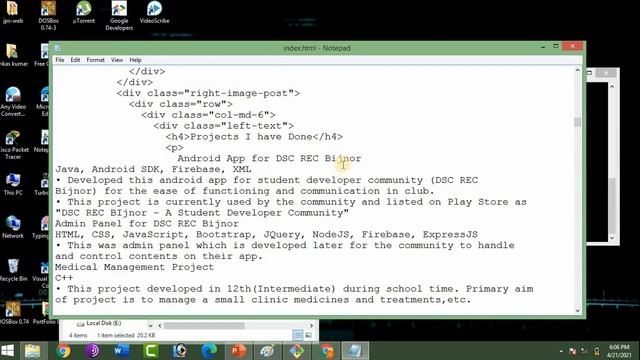Click the Notepad title bar system icon
The height and width of the screenshot is (360, 640).
pyautogui.click(x=58, y=48)
